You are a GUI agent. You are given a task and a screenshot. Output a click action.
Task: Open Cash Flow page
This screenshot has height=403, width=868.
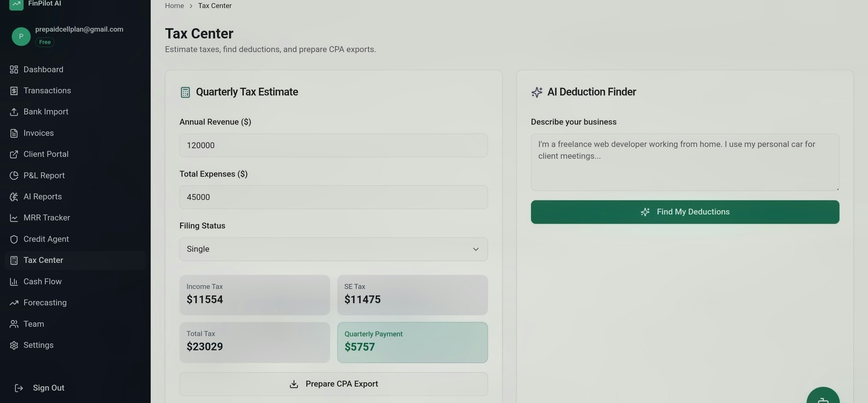pos(75,282)
